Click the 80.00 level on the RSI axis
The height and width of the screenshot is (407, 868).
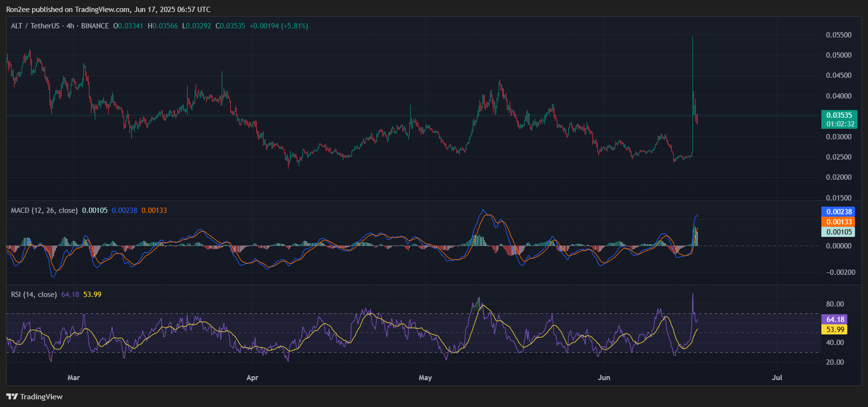835,304
